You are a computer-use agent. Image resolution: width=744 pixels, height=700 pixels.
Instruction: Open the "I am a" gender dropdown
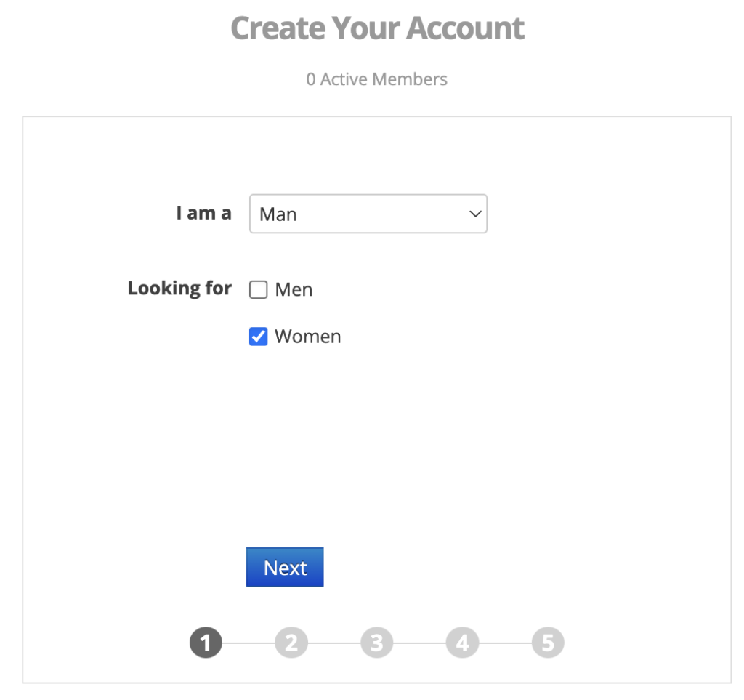pos(368,214)
